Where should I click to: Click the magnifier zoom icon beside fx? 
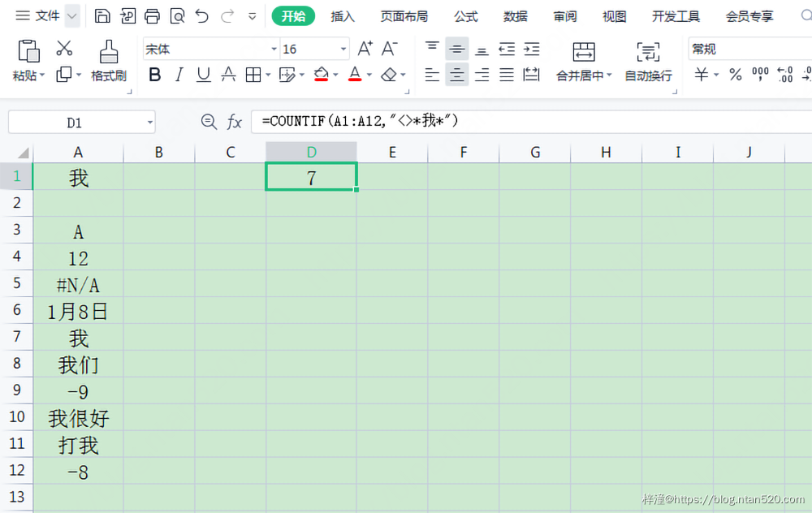click(x=209, y=122)
